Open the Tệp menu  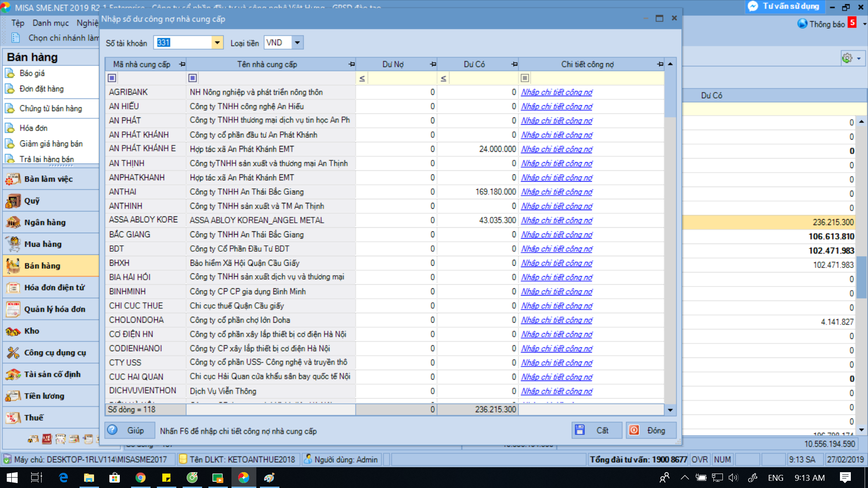click(18, 23)
